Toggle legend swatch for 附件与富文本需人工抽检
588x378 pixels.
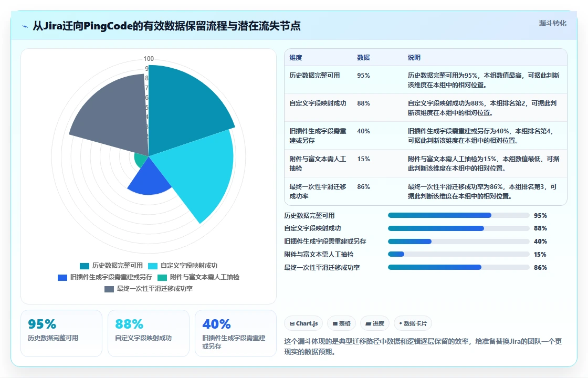click(x=162, y=278)
